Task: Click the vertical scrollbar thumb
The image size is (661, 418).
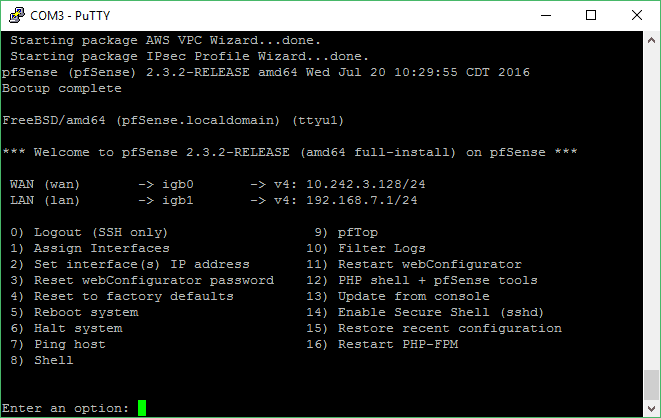Action: pos(651,384)
